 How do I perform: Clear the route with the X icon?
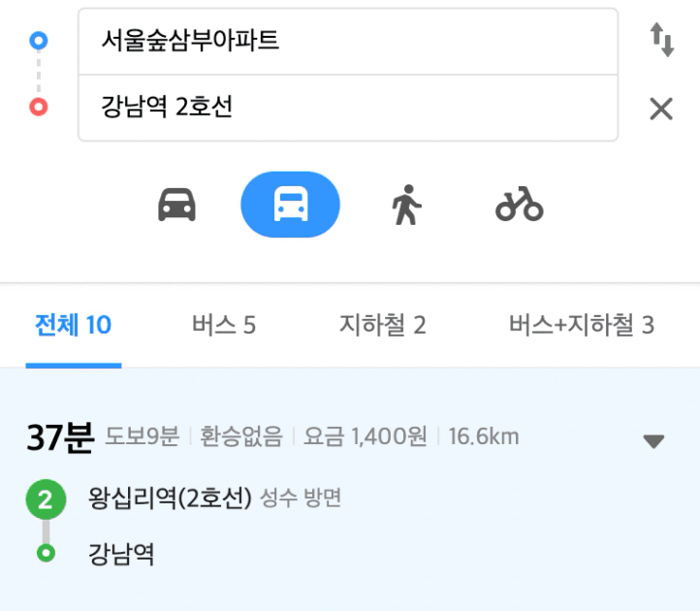click(x=661, y=109)
